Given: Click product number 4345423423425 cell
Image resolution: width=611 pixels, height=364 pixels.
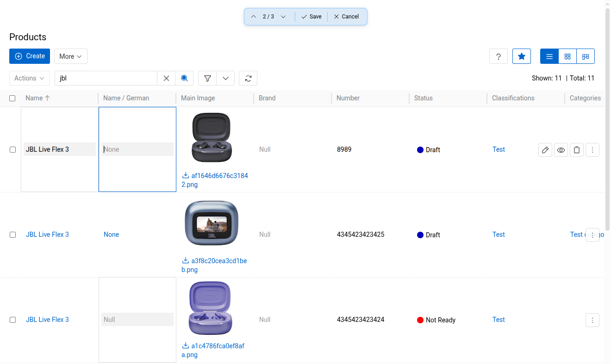Looking at the screenshot, I should pos(361,234).
